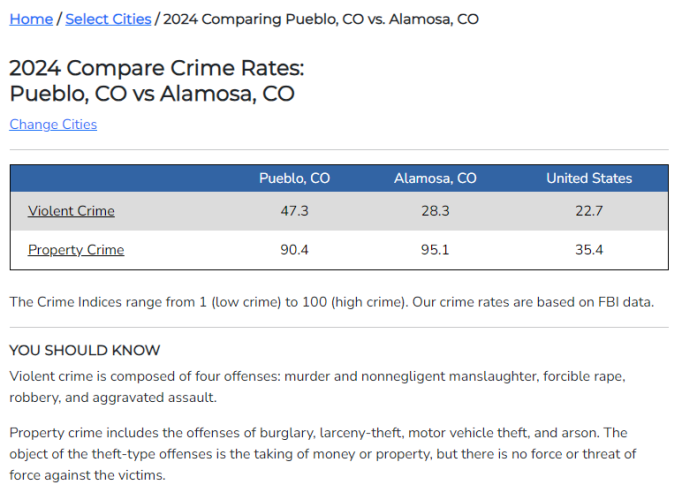
Task: Click United States violent crime value 22.7
Action: pos(589,211)
